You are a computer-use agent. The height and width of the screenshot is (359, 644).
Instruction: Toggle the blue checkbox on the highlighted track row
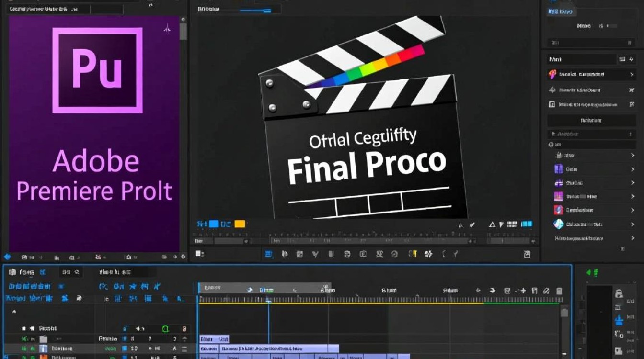(x=125, y=348)
